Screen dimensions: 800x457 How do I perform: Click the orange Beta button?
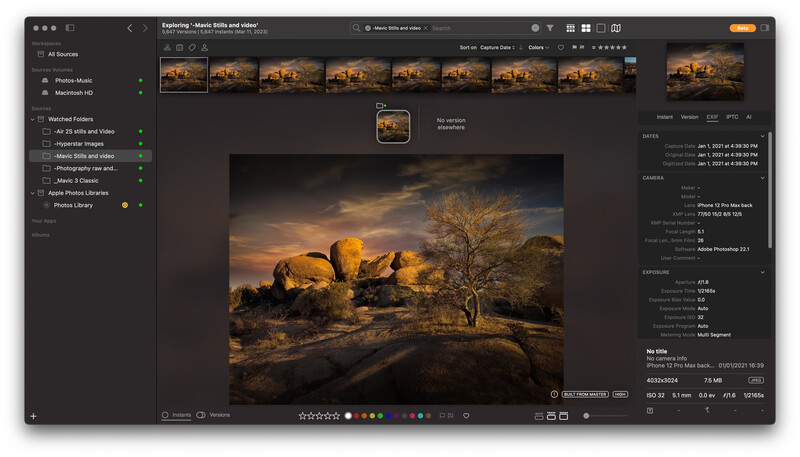tap(743, 28)
